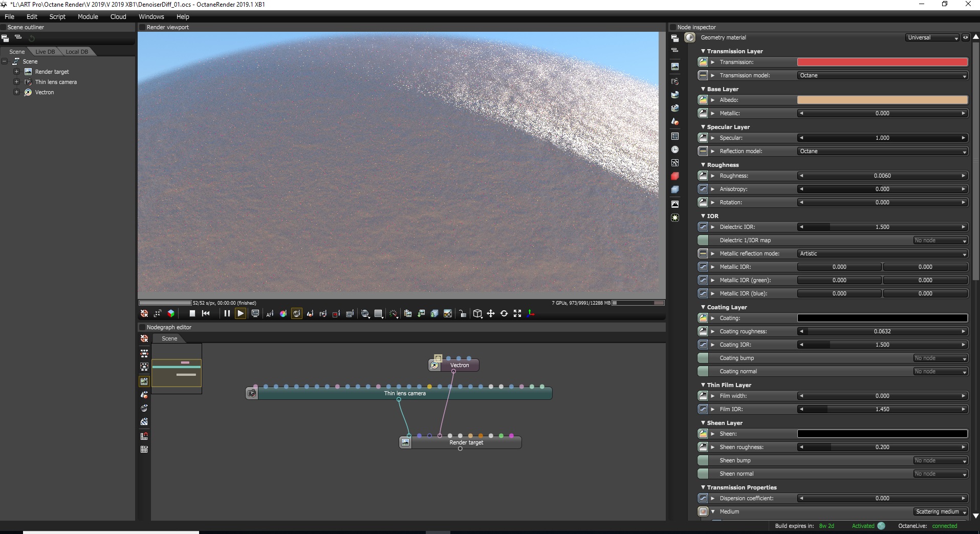
Task: Toggle the Coating node type button
Action: [703, 318]
